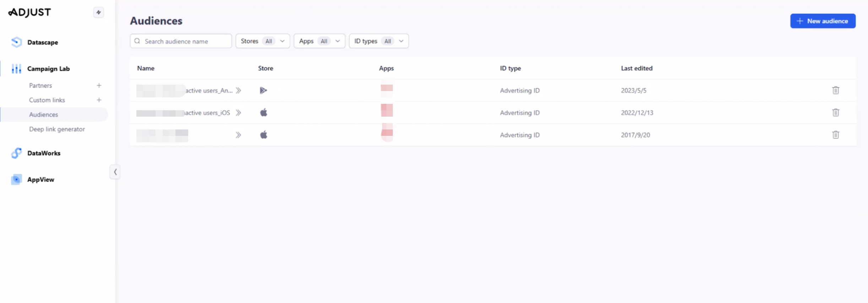Click the lightning bolt icon beside Adjust logo

tap(98, 12)
